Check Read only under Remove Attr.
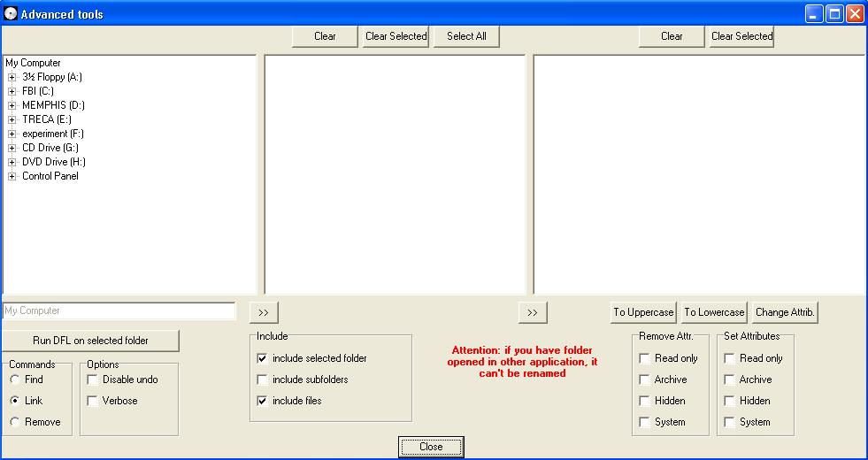Image resolution: width=868 pixels, height=460 pixels. 644,358
